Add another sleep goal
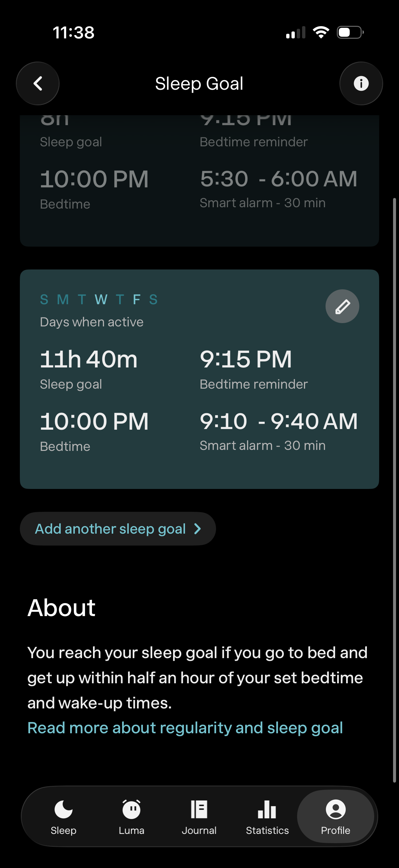Screen dimensions: 399x868 coord(111,529)
